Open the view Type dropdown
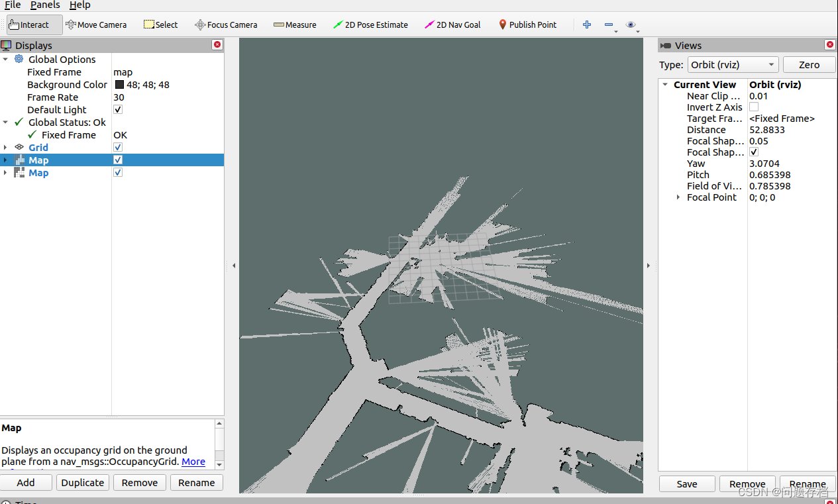The width and height of the screenshot is (838, 504). click(x=732, y=64)
